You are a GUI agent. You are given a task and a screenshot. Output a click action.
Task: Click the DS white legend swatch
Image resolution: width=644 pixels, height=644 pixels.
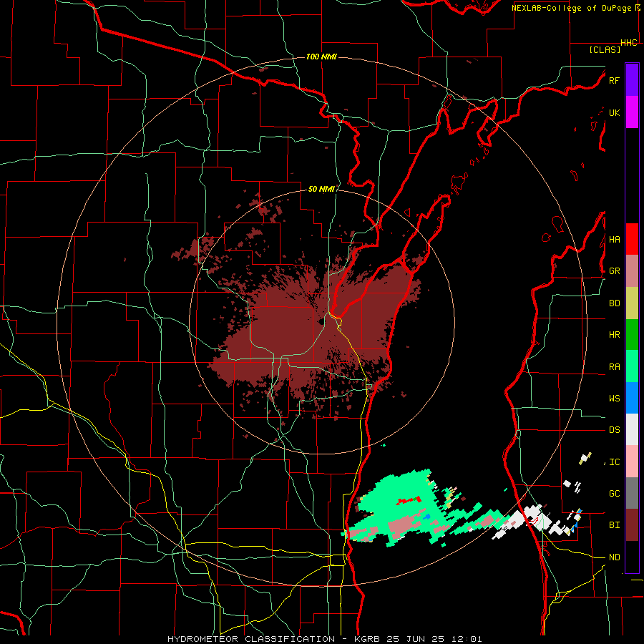tap(632, 429)
